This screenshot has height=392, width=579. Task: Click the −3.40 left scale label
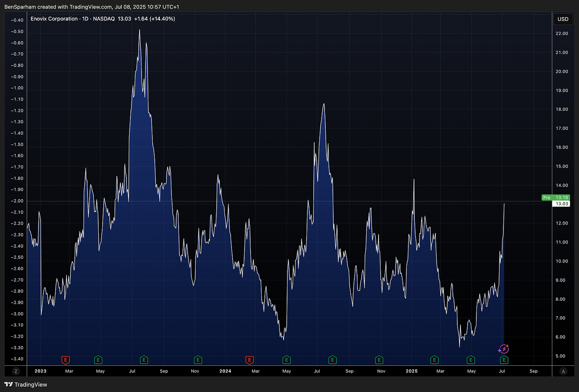click(x=17, y=359)
